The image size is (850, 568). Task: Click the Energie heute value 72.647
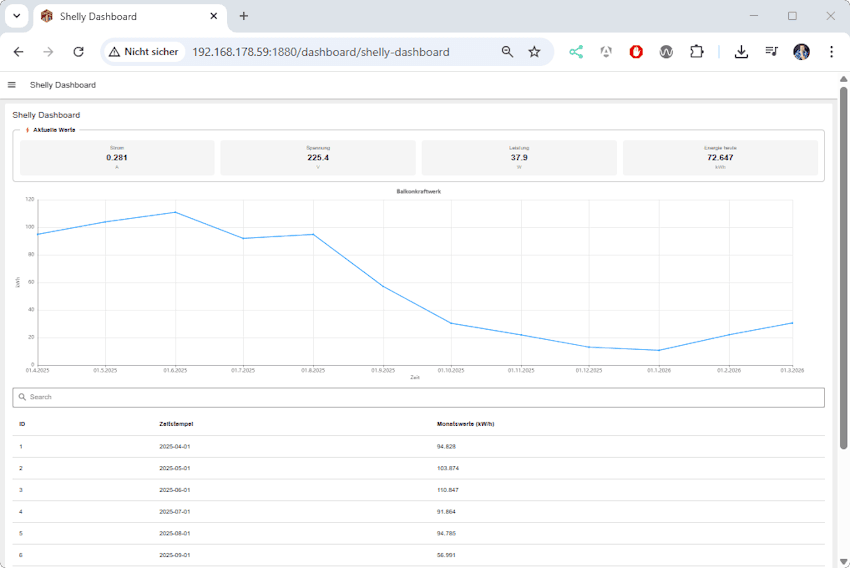[x=720, y=158]
